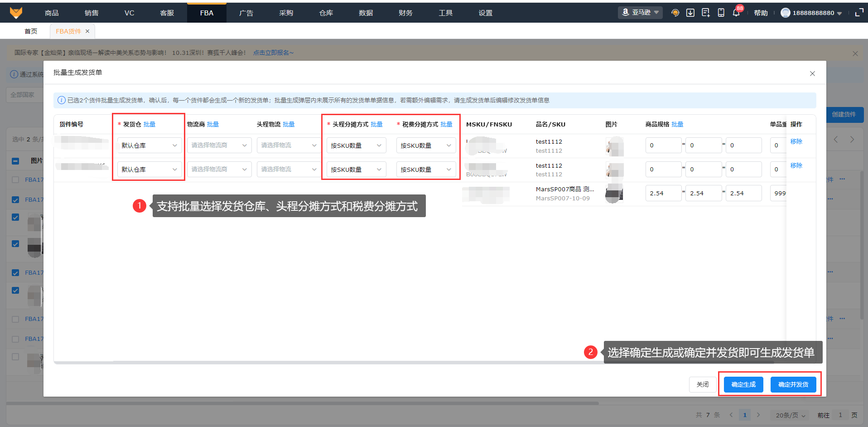The width and height of the screenshot is (868, 427).
Task: Click the 前往 page number input
Action: coord(840,415)
